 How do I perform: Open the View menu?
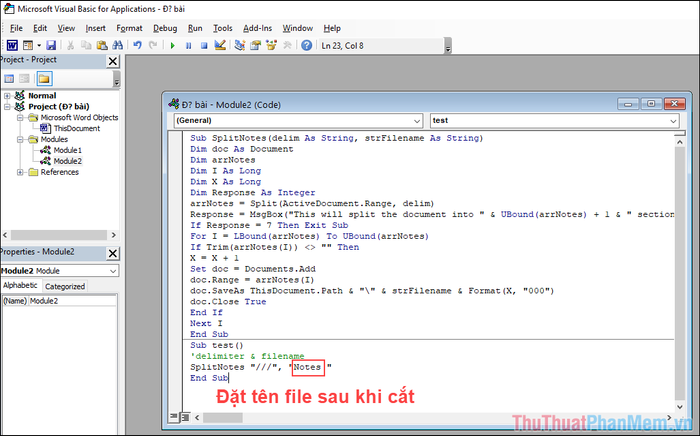point(66,28)
